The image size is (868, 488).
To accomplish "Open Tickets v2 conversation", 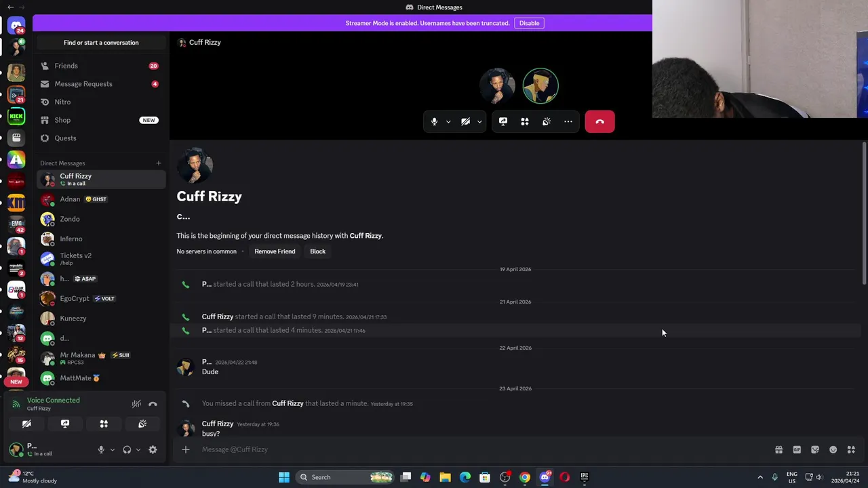I will (x=101, y=258).
